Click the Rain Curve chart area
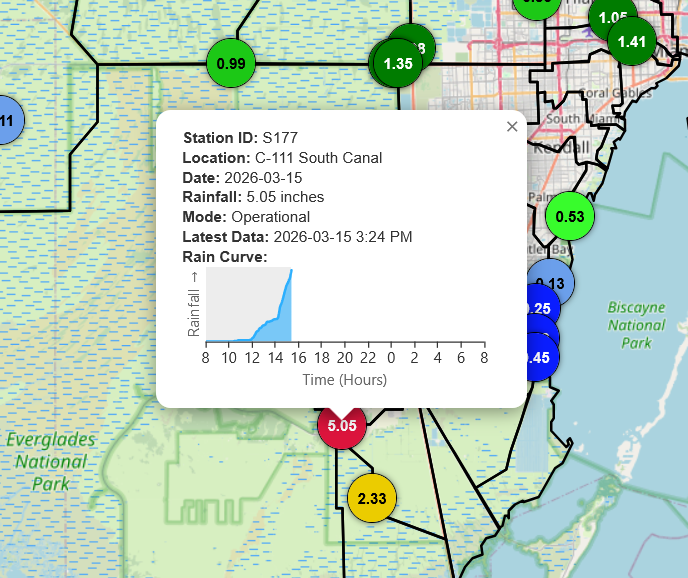The height and width of the screenshot is (578, 688). pos(345,305)
